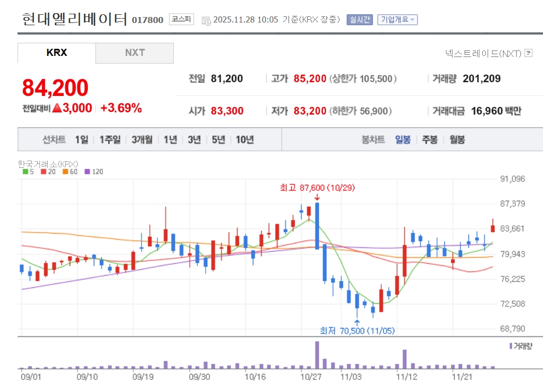Click the 거래대금 value 16,960 백만
543x392 pixels.
point(496,111)
